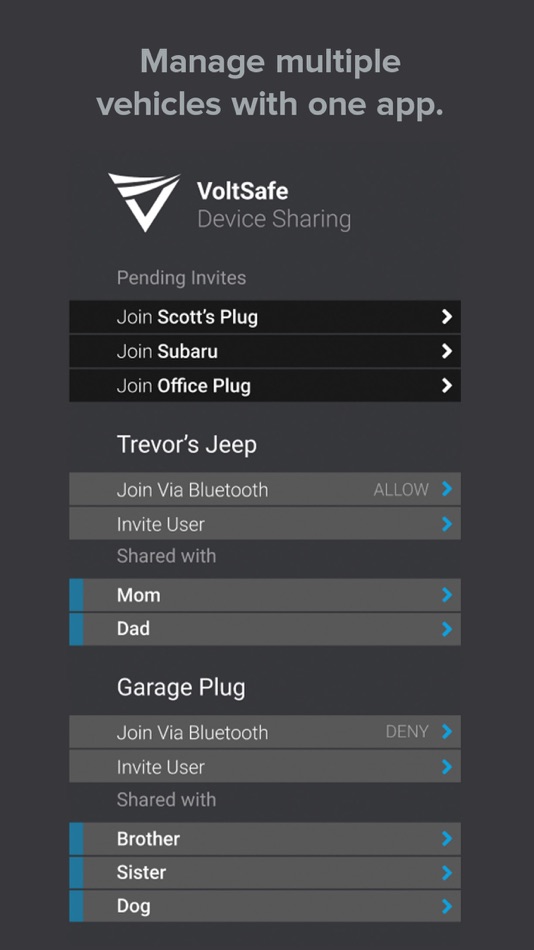Open the Join Subaru pending invite
Screen dimensions: 534x950
tap(265, 351)
